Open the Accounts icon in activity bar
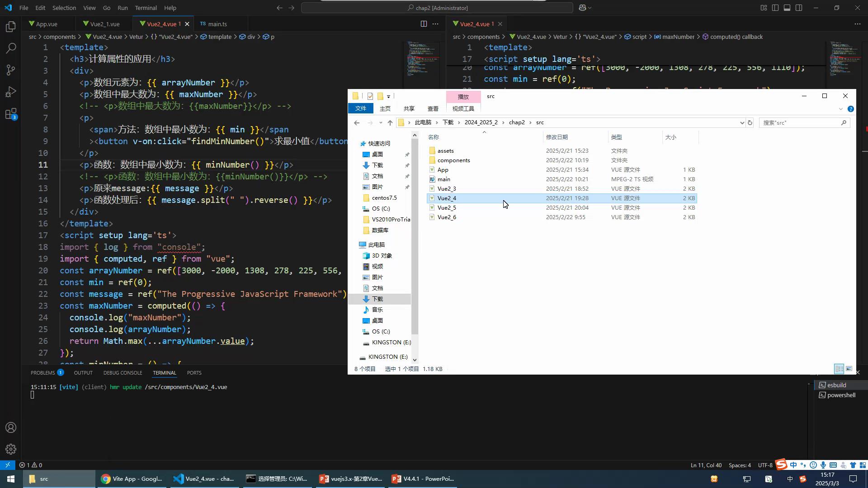This screenshot has width=868, height=488. (11, 427)
